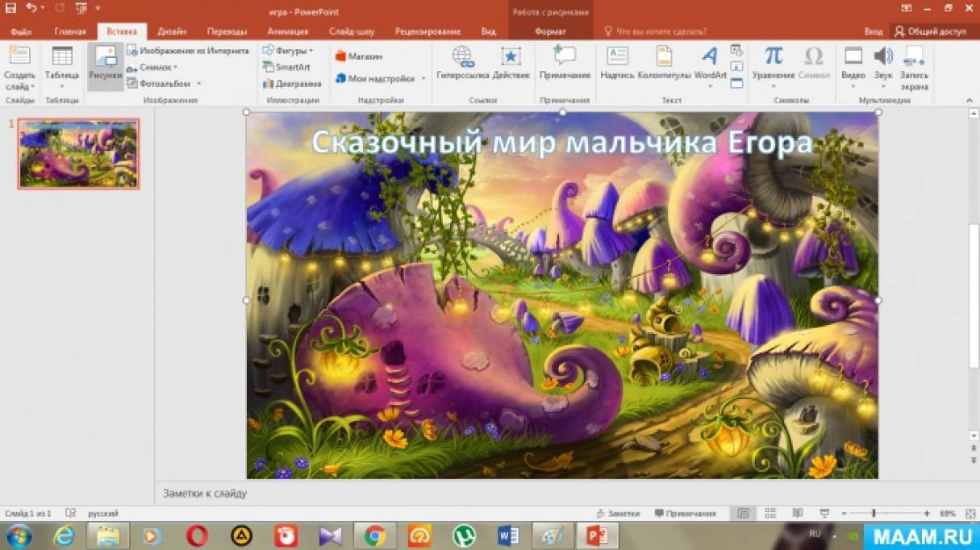Insert a SmartArt graphic
The image size is (980, 550).
[x=287, y=67]
